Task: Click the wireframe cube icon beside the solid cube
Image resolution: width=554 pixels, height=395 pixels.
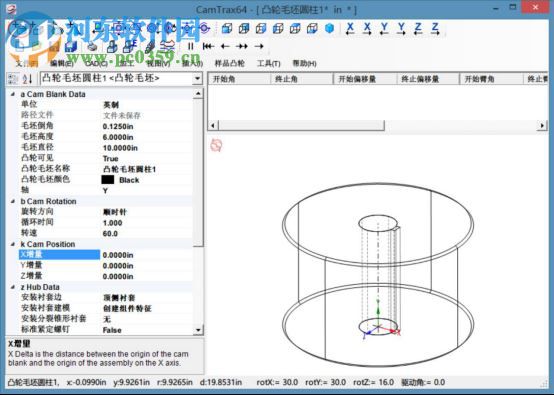Action: [x=312, y=28]
